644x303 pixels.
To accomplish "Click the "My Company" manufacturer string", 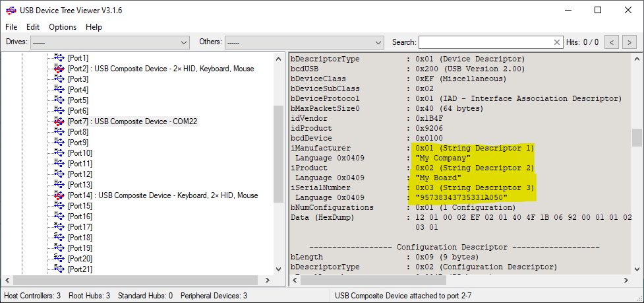I will point(443,158).
